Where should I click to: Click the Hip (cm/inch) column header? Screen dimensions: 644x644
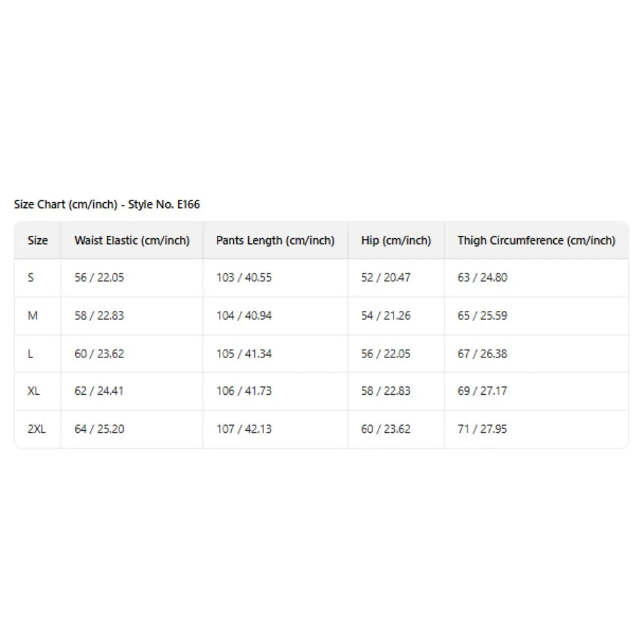tap(396, 241)
